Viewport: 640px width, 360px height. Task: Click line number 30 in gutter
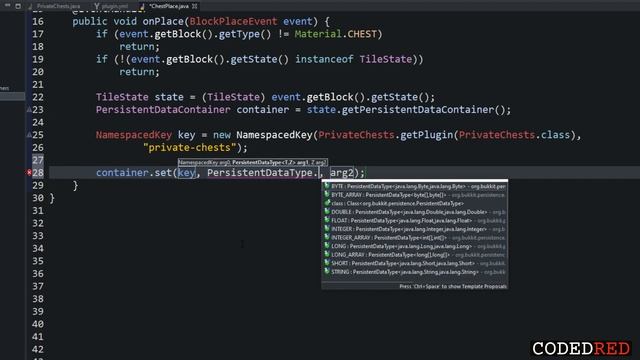pyautogui.click(x=38, y=198)
